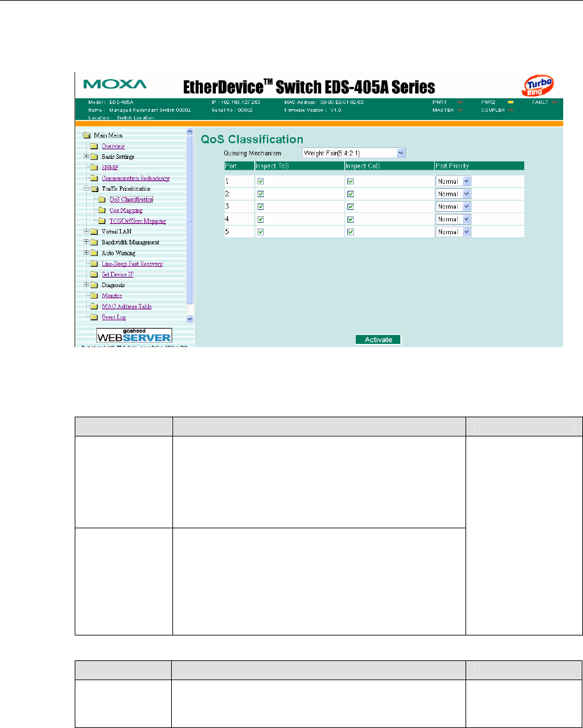583x728 pixels.
Task: Toggle Inspect ToS checkbox for port 1
Action: [261, 182]
